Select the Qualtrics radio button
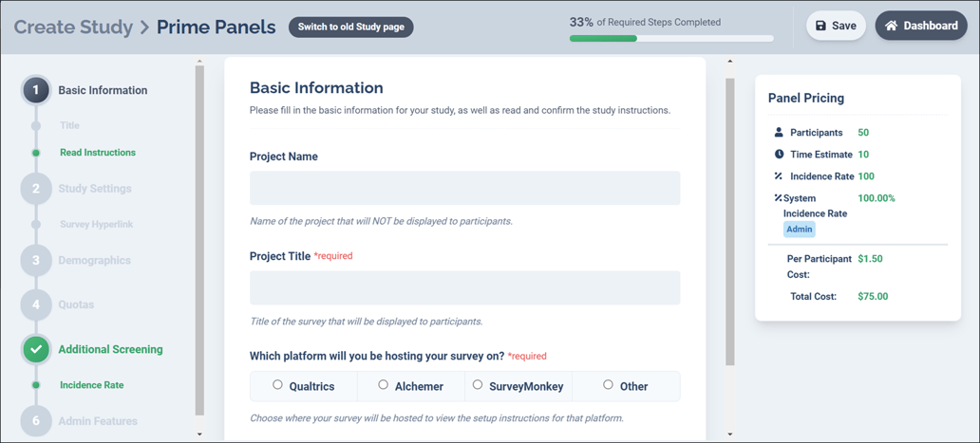Image resolution: width=980 pixels, height=443 pixels. point(277,385)
